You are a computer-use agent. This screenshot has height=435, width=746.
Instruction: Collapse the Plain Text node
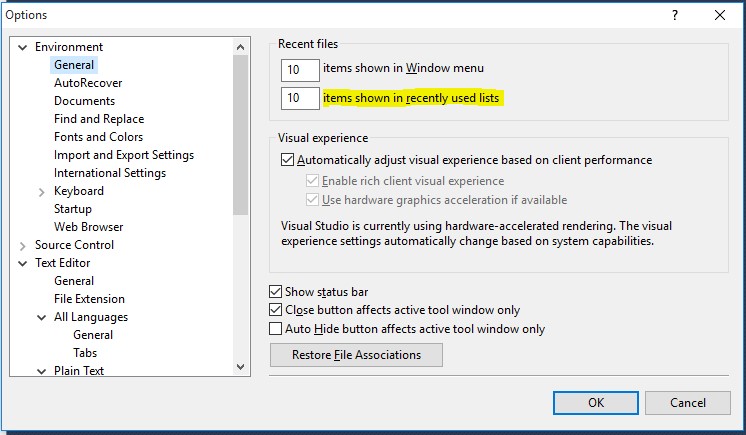click(41, 371)
